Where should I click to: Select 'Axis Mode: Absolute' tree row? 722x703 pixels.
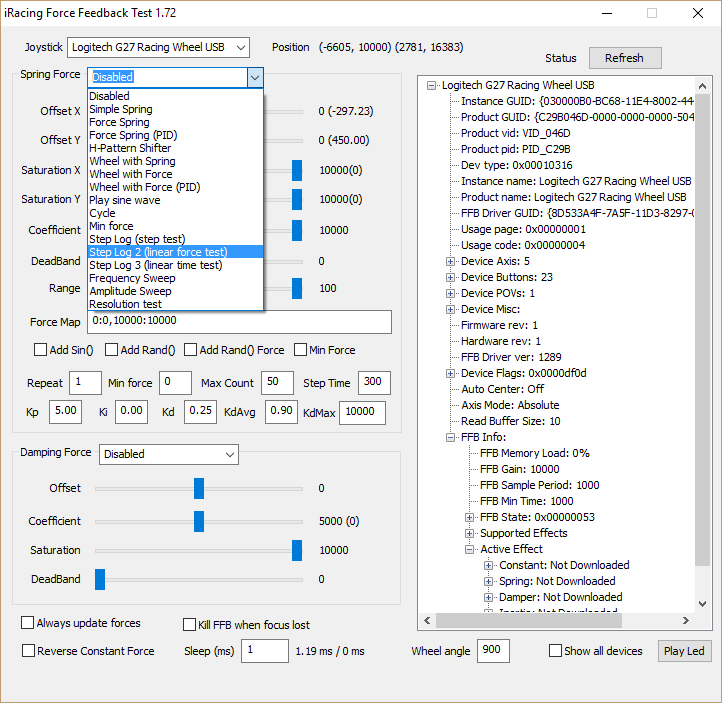coord(510,406)
